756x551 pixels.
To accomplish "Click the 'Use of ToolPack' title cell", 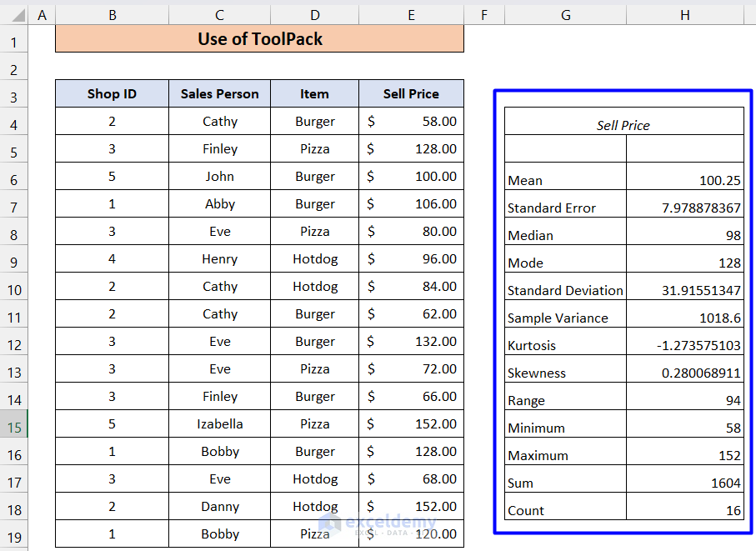I will point(259,39).
